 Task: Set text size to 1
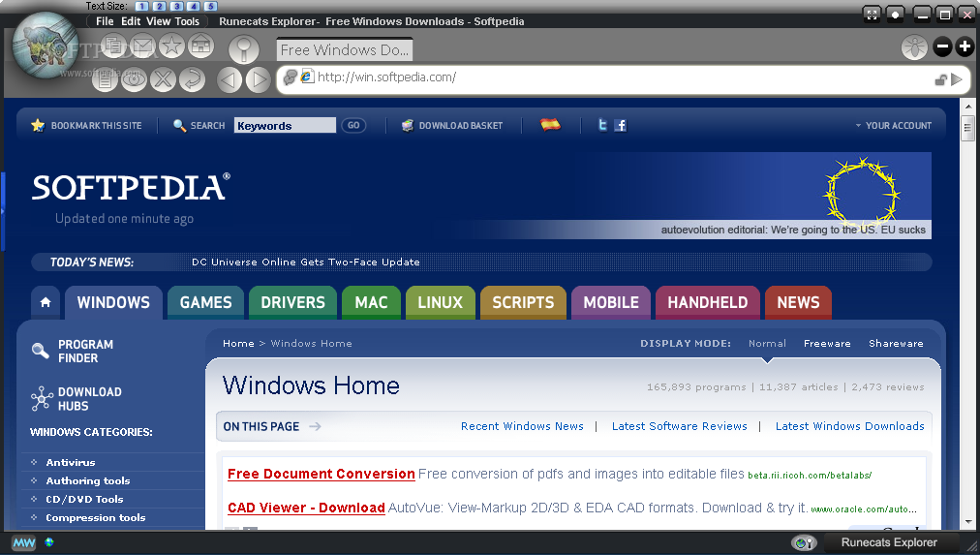coord(142,6)
